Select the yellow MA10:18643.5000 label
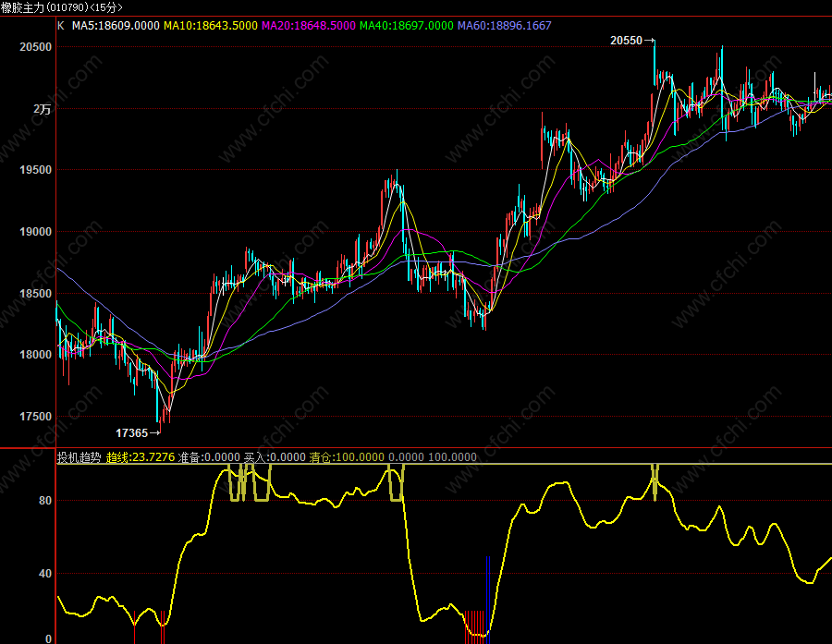Image resolution: width=832 pixels, height=644 pixels. [x=210, y=26]
